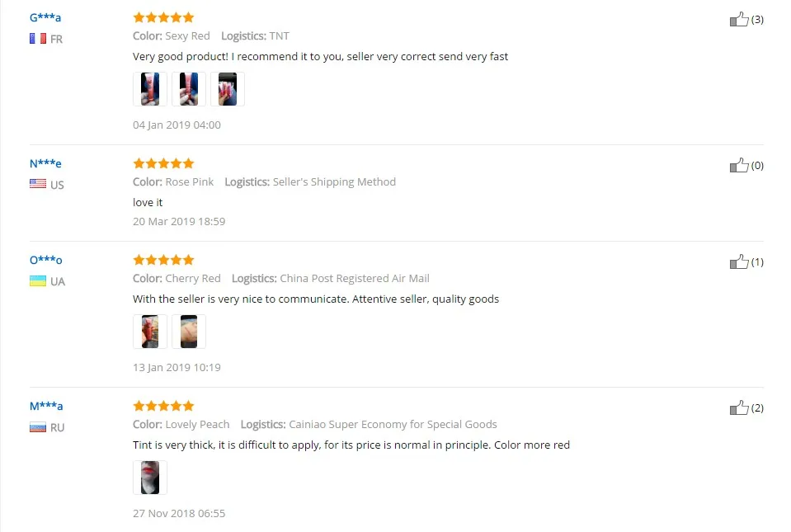Open third photo in G***a's review

[x=228, y=89]
